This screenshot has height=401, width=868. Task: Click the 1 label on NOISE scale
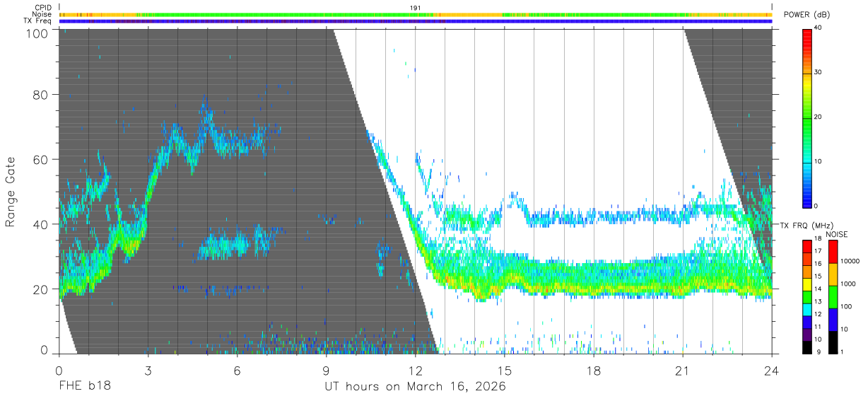[842, 352]
